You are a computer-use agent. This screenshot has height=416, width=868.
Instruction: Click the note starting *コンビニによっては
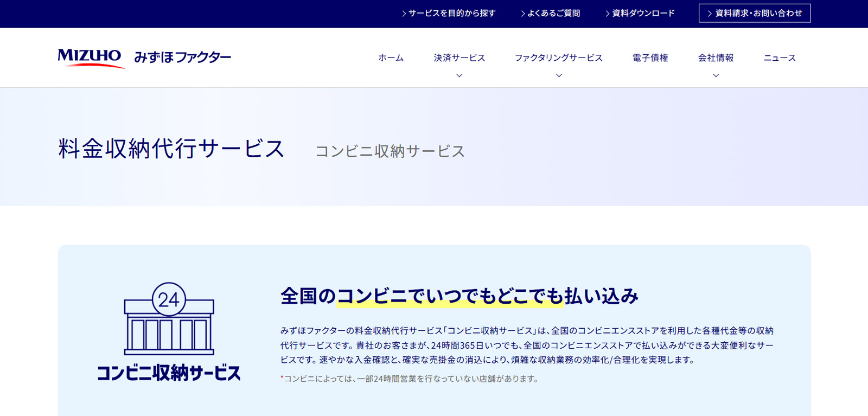(x=410, y=379)
